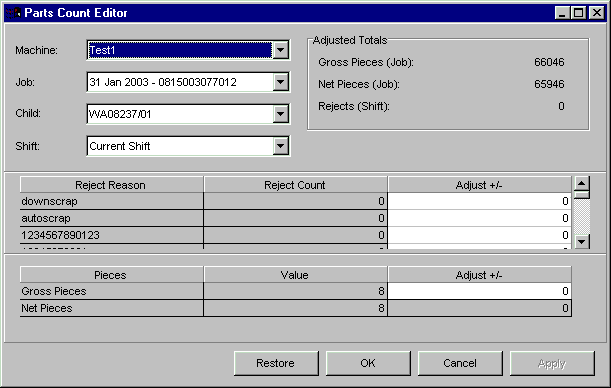Edit the Adjust +/- cell for Gross Pieces
The image size is (611, 388).
[x=479, y=291]
